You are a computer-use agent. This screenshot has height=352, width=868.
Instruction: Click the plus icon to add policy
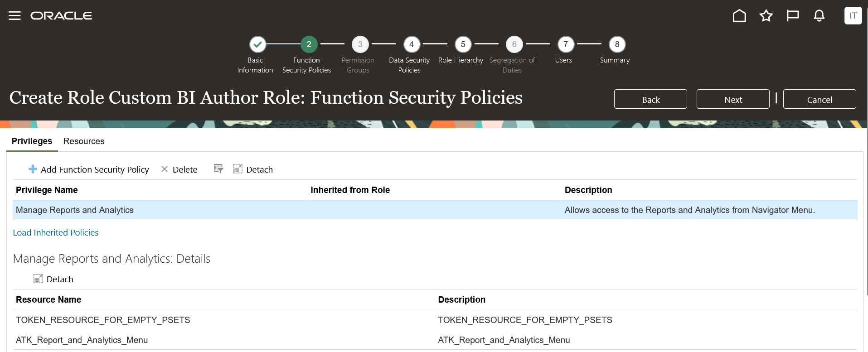click(x=33, y=169)
